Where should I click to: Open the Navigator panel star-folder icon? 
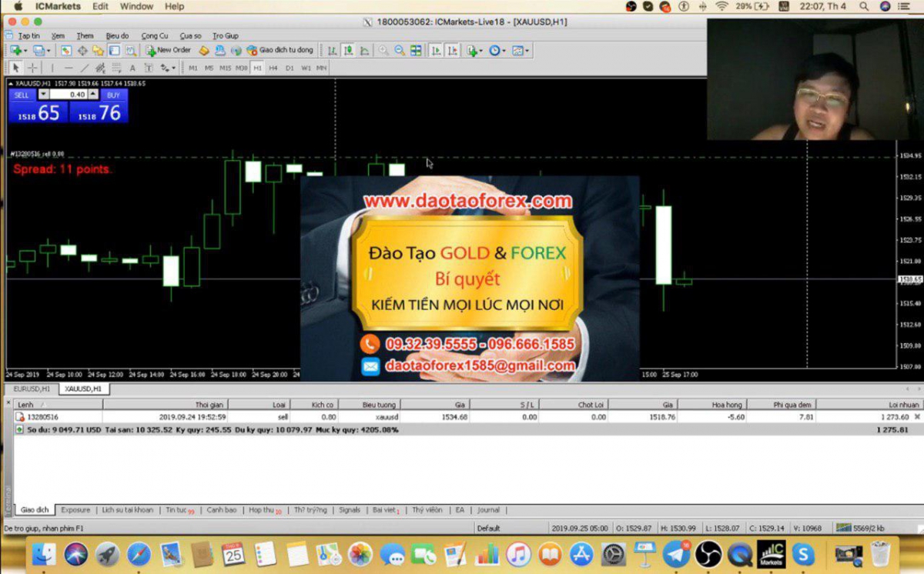pyautogui.click(x=98, y=50)
